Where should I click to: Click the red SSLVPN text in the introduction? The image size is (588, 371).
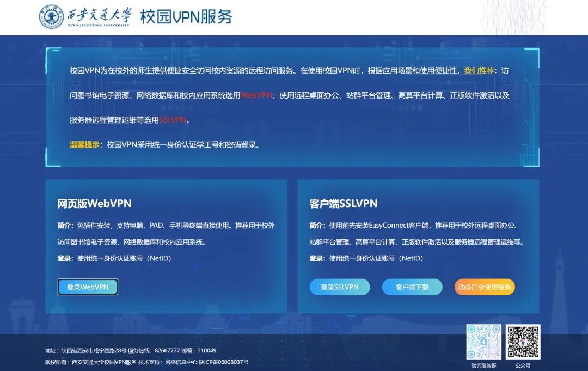(x=173, y=120)
